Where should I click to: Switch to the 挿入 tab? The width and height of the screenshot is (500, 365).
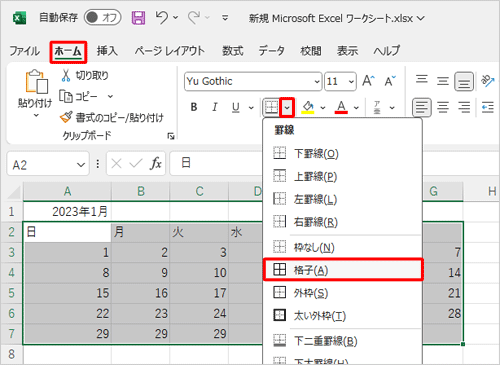pyautogui.click(x=107, y=51)
